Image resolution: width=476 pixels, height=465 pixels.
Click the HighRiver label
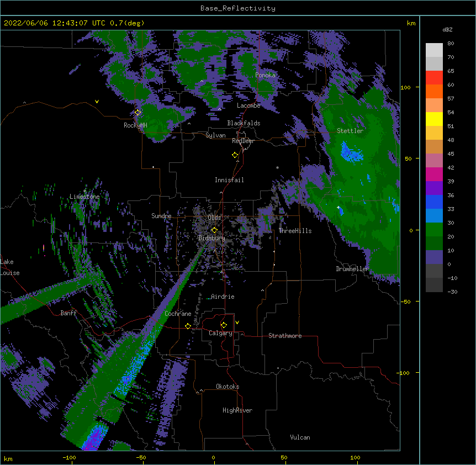[237, 410]
